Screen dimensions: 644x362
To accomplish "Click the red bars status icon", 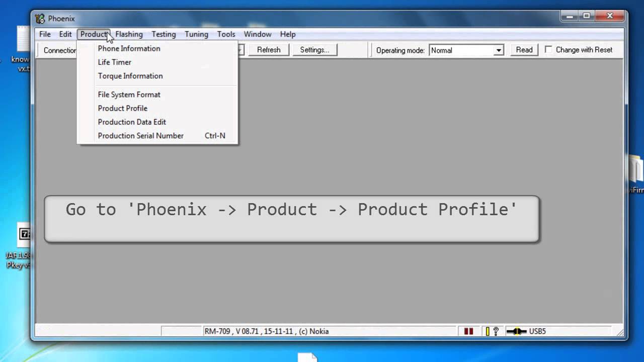I will [x=468, y=331].
